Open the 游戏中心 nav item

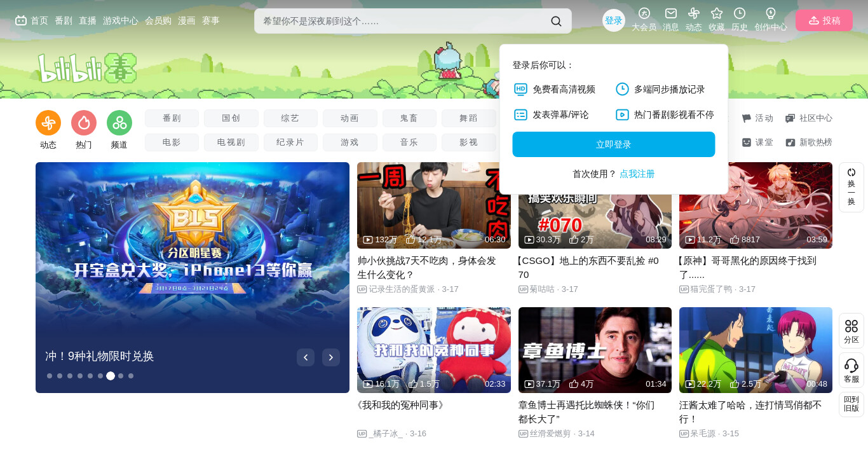click(x=121, y=20)
